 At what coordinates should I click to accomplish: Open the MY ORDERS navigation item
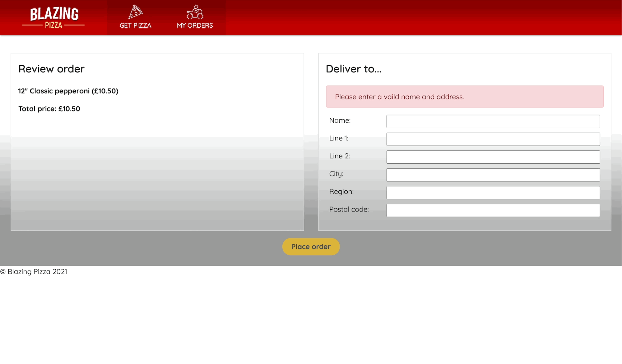click(x=195, y=25)
